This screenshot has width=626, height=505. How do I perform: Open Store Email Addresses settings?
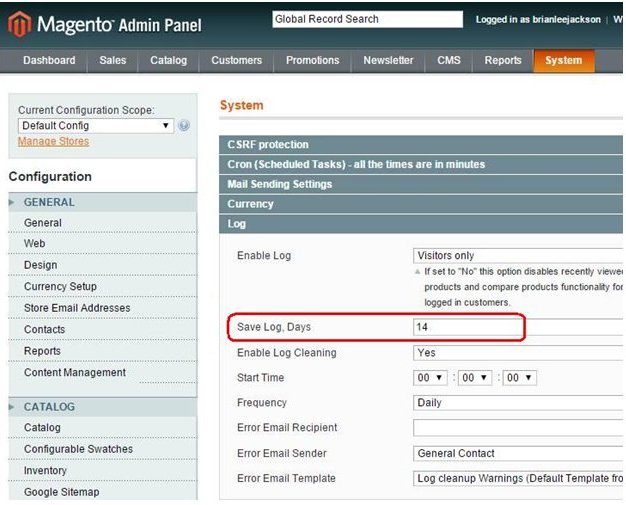point(103,308)
